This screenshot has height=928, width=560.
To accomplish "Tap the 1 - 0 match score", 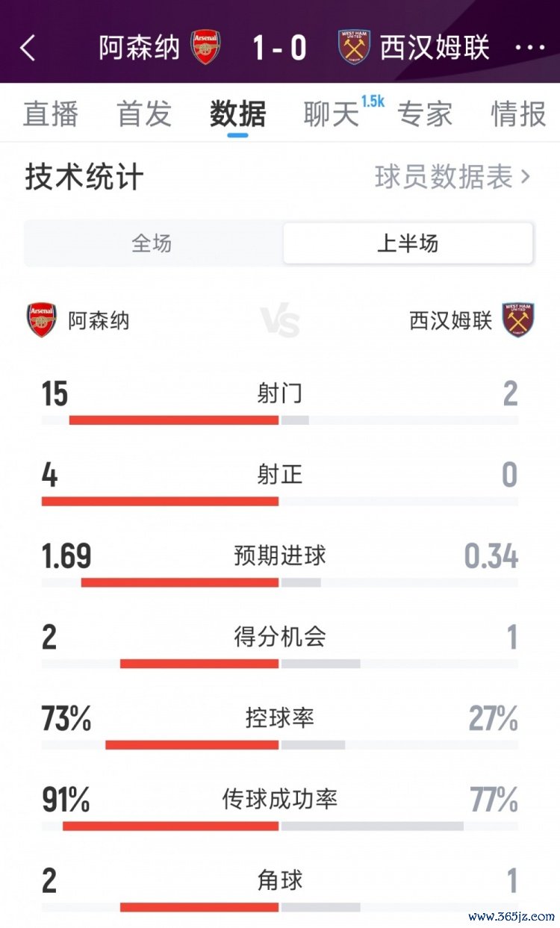I will pyautogui.click(x=280, y=48).
